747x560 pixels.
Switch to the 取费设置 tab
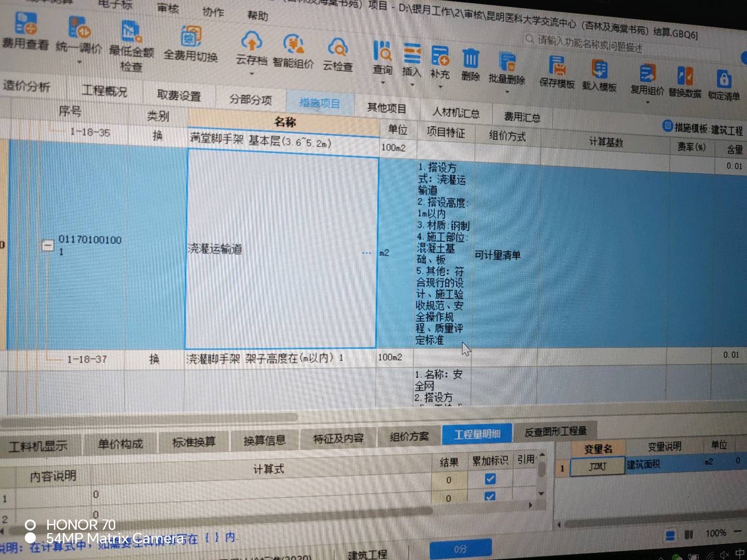(179, 95)
